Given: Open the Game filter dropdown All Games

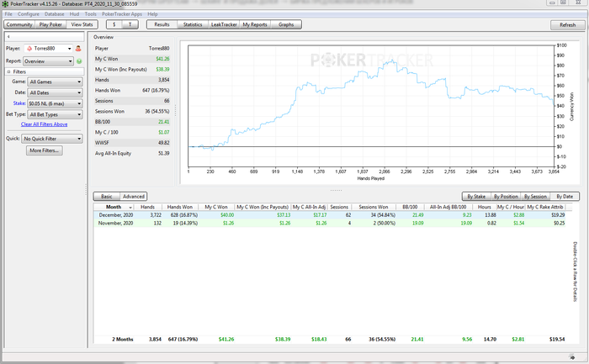Looking at the screenshot, I should 55,82.
